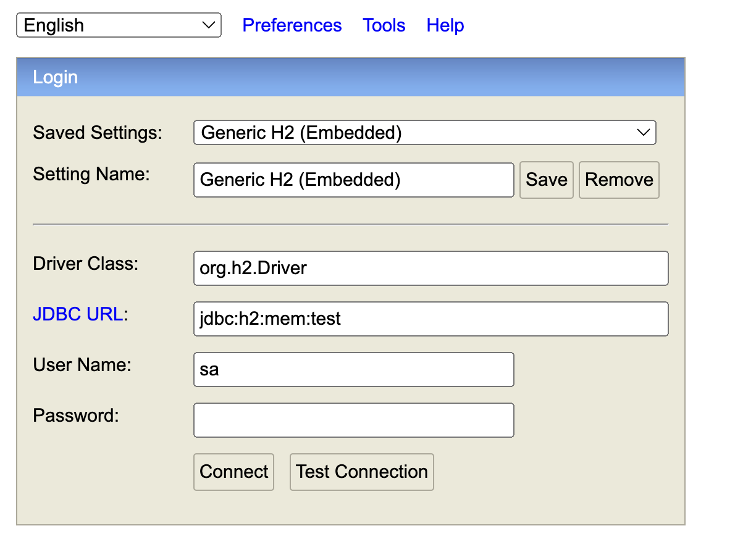The width and height of the screenshot is (756, 552).
Task: Expand the Saved Settings dropdown
Action: (x=425, y=133)
